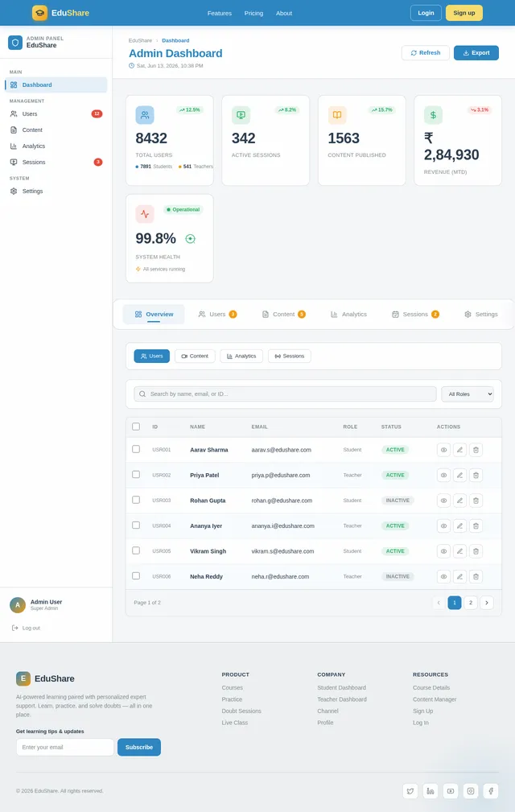Open the YouTube social icon in footer
Viewport: 515px width, 812px height.
pos(451,791)
